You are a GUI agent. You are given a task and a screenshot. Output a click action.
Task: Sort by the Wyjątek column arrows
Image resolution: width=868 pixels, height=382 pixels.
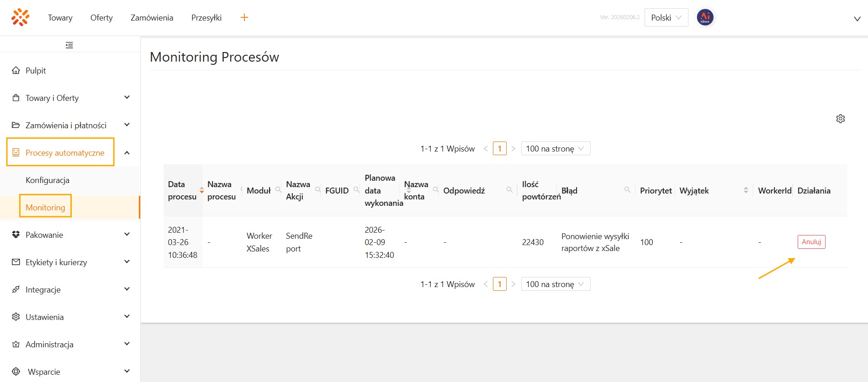click(746, 190)
